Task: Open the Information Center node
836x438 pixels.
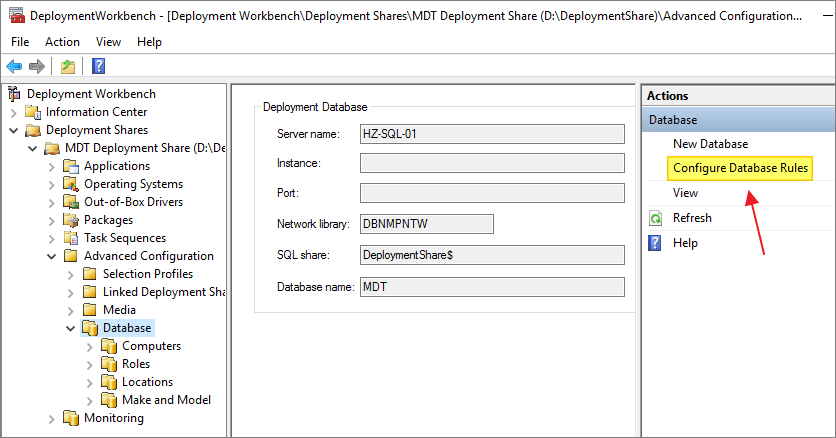Action: [x=96, y=112]
